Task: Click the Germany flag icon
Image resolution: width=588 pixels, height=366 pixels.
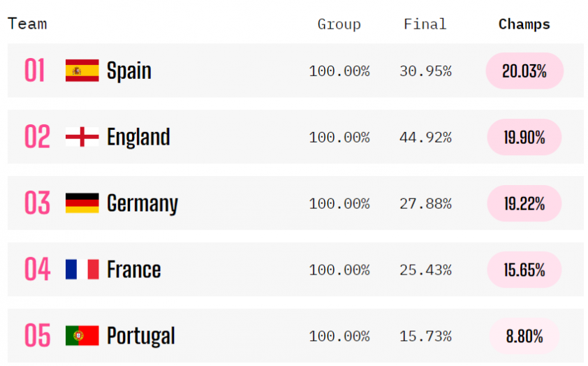Action: click(x=82, y=203)
